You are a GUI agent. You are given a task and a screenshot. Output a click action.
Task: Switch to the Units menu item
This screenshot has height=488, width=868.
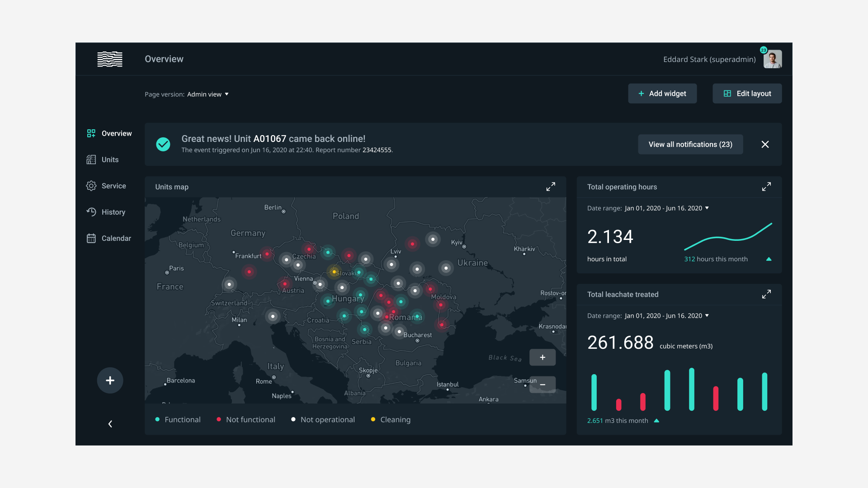click(x=110, y=160)
